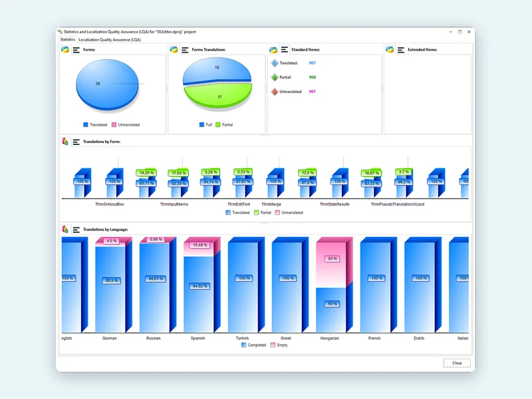Click the TfrmPseudoTranslationWizard axis label
The height and width of the screenshot is (399, 532).
[x=397, y=204]
